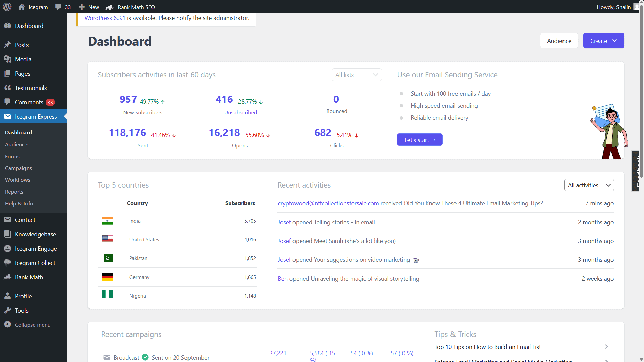Click the Icegram Express sidebar icon
Screen dimensions: 644x362
pos(7,116)
